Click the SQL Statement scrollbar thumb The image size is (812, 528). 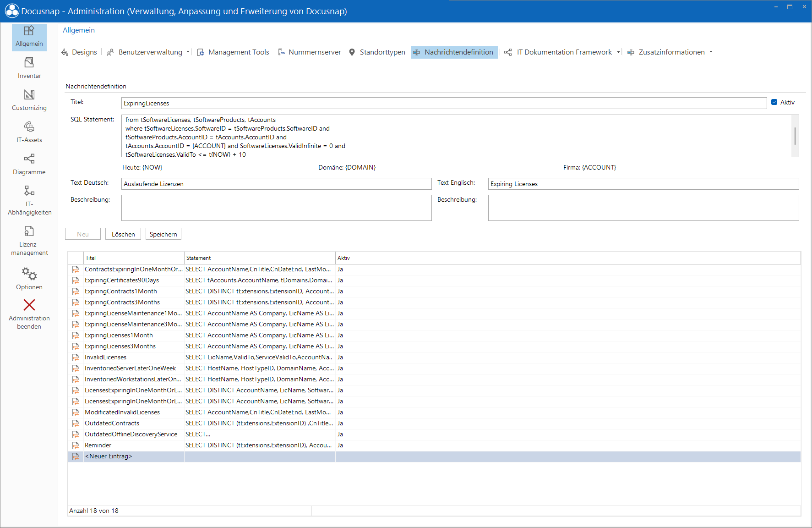[x=795, y=136]
